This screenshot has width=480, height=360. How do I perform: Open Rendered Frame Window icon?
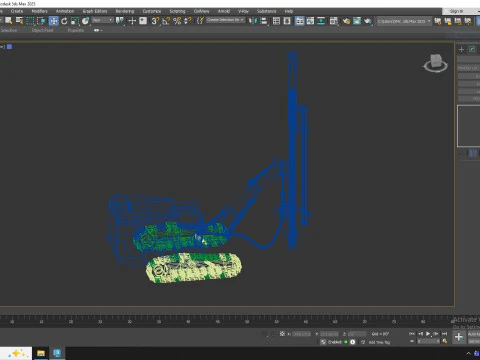point(357,21)
